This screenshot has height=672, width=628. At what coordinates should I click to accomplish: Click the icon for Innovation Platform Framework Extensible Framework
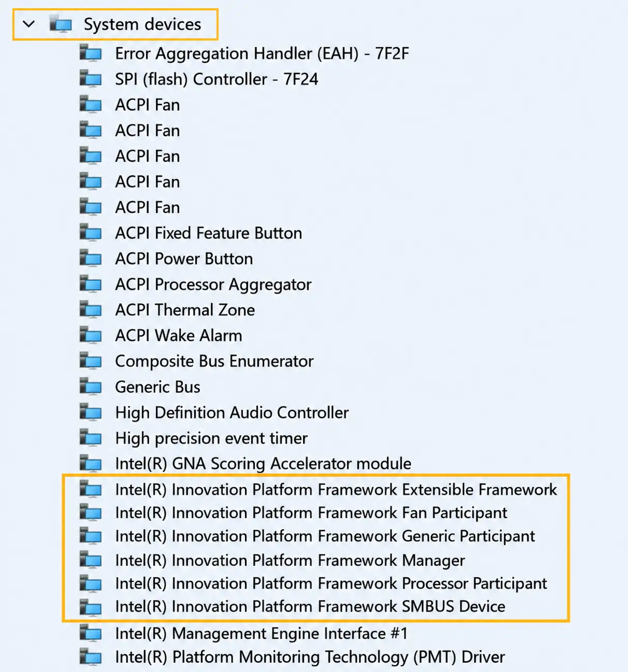click(91, 489)
